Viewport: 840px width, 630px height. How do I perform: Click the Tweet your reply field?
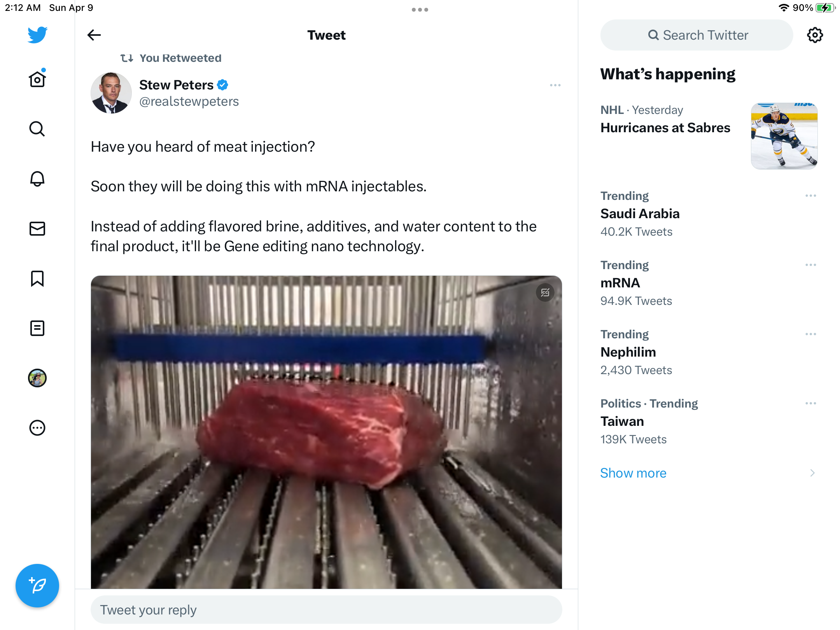[326, 610]
